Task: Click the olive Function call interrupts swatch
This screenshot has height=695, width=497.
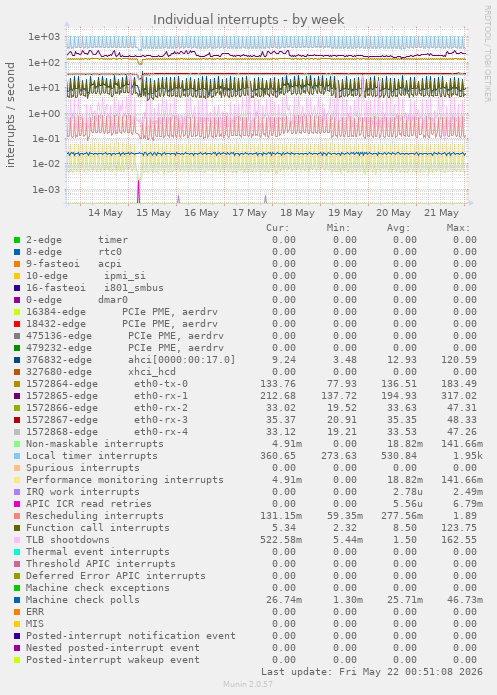Action: [17, 528]
